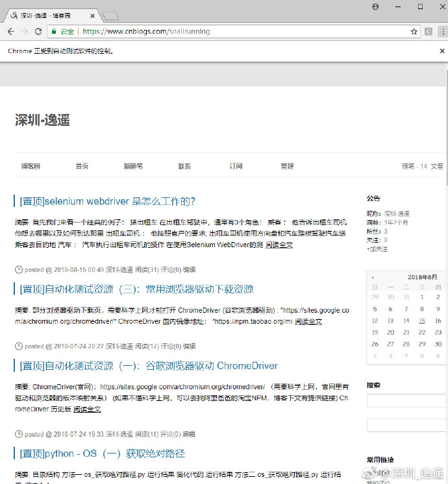This screenshot has height=484, width=448.
Task: Click the green secure lock icon
Action: click(x=54, y=32)
